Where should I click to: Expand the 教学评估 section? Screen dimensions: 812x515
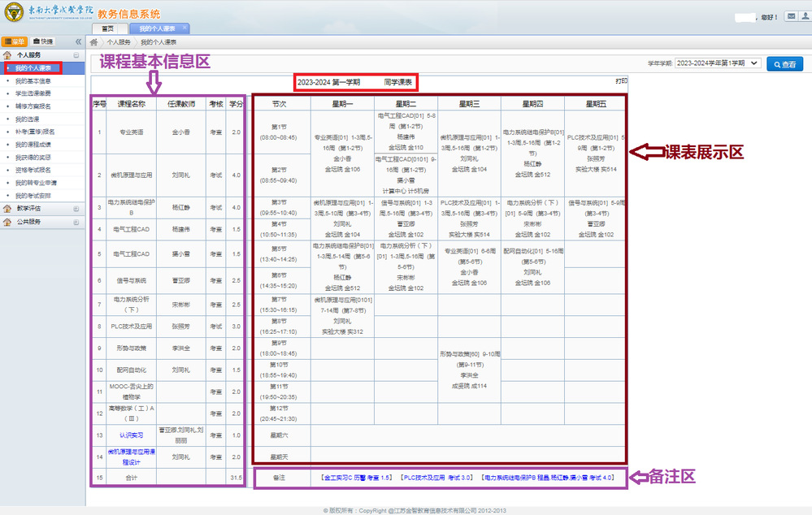(76, 209)
